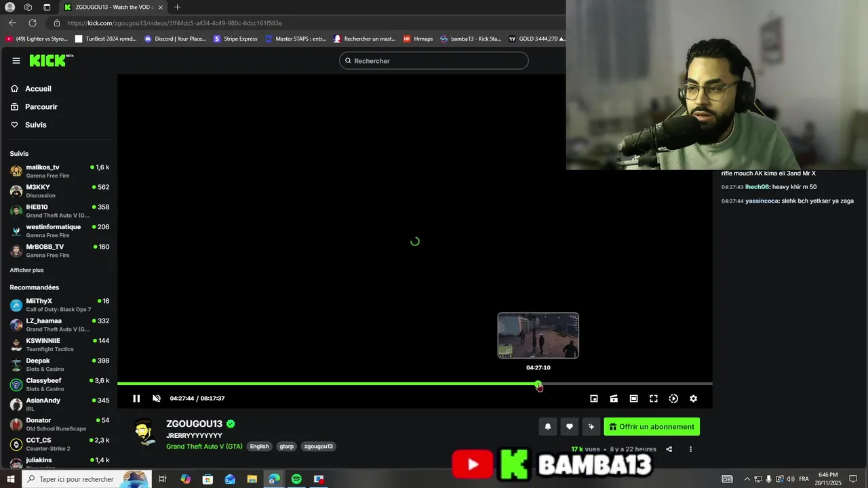This screenshot has height=488, width=868.
Task: Click the notification bell for ZGOUGOU13
Action: [548, 426]
